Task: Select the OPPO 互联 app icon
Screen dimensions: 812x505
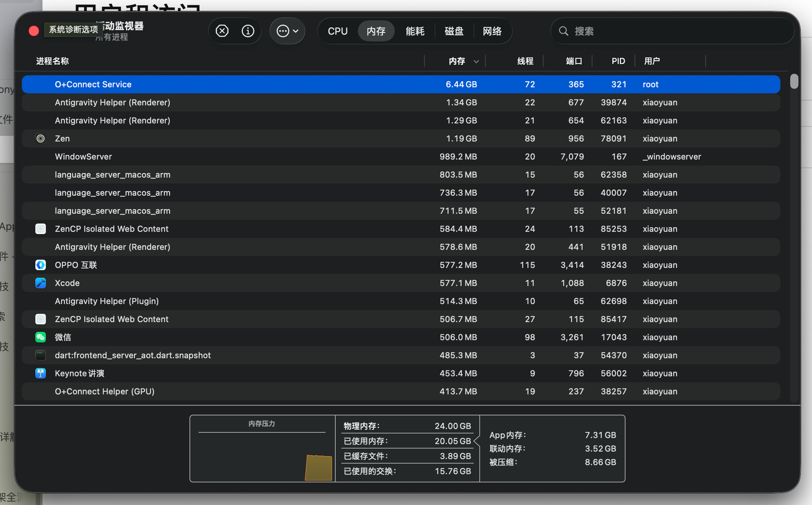Action: pyautogui.click(x=41, y=265)
